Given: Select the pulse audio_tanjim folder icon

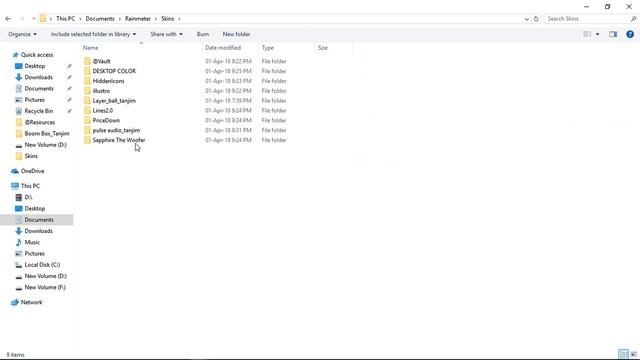Looking at the screenshot, I should [87, 130].
